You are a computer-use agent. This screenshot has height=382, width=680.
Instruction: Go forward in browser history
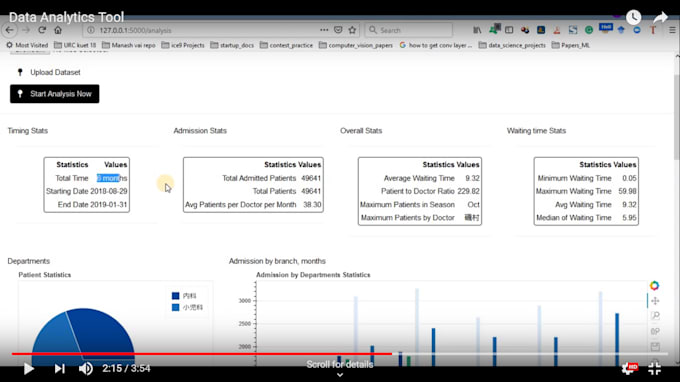[x=26, y=30]
